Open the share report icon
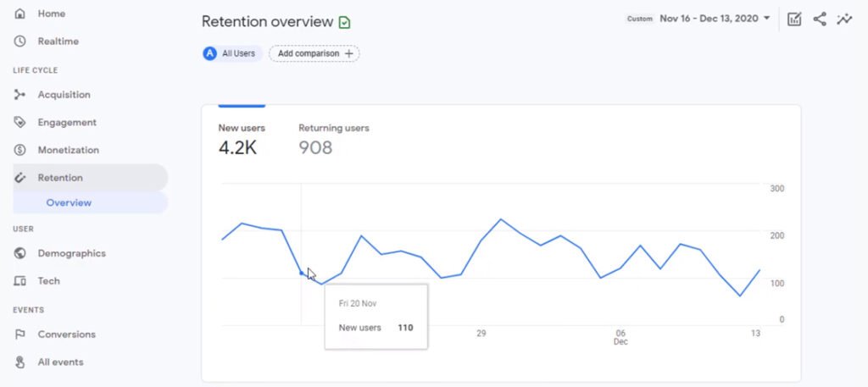 click(819, 19)
